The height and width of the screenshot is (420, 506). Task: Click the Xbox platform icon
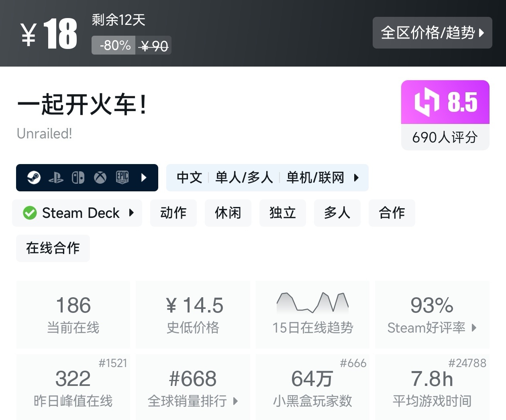coord(100,177)
